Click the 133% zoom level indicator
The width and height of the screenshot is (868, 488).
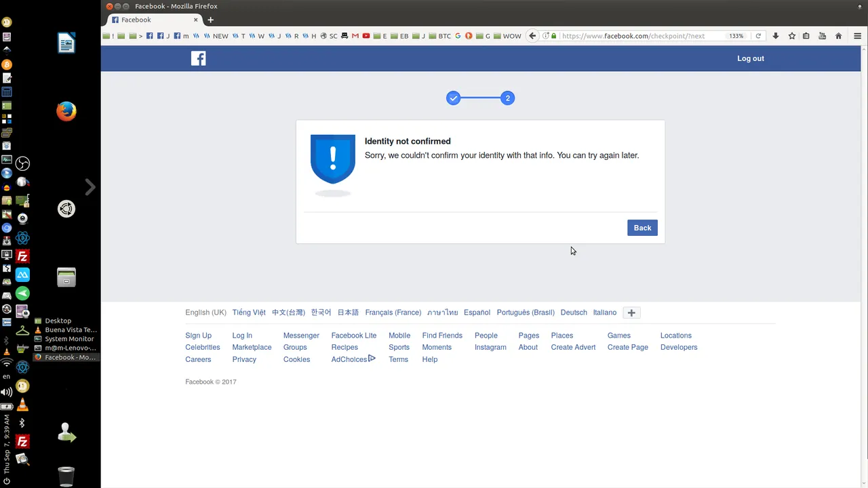736,36
